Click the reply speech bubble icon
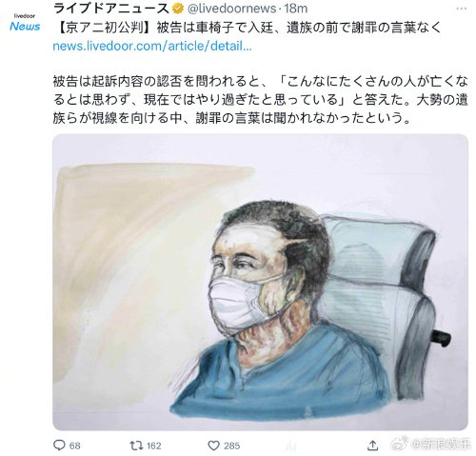 59,446
